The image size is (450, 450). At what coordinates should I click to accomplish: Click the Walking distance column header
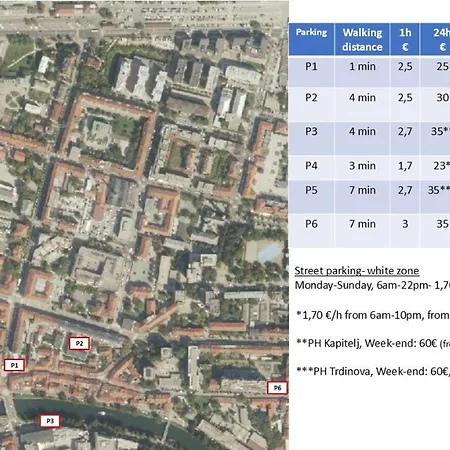362,39
